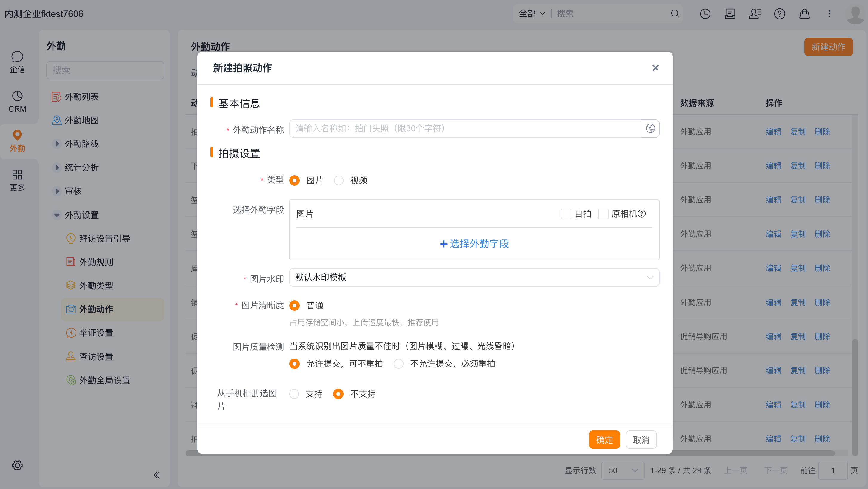This screenshot has width=868, height=489.
Task: Expand 统计分析 tree item
Action: pyautogui.click(x=57, y=167)
